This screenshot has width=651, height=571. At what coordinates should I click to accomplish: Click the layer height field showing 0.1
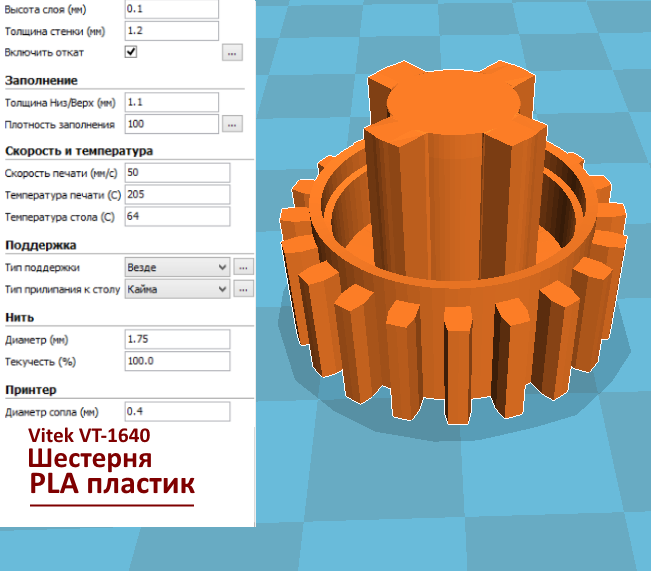pyautogui.click(x=171, y=9)
